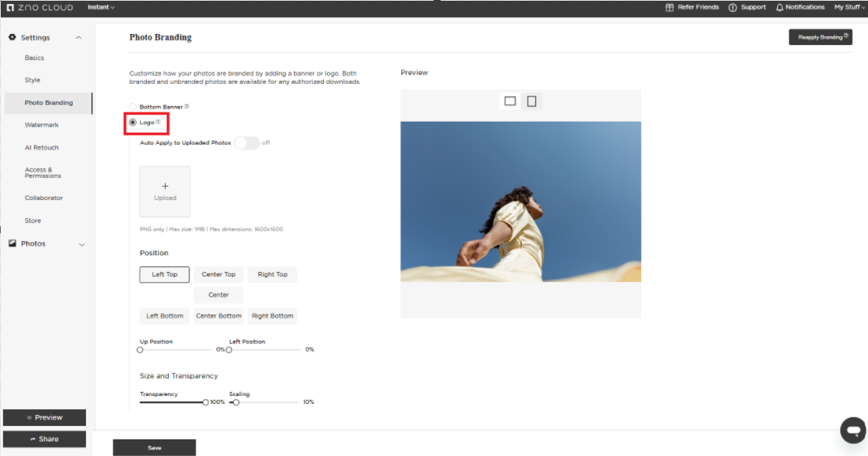Click the Transparency slider handle
868x456 pixels.
tap(205, 402)
